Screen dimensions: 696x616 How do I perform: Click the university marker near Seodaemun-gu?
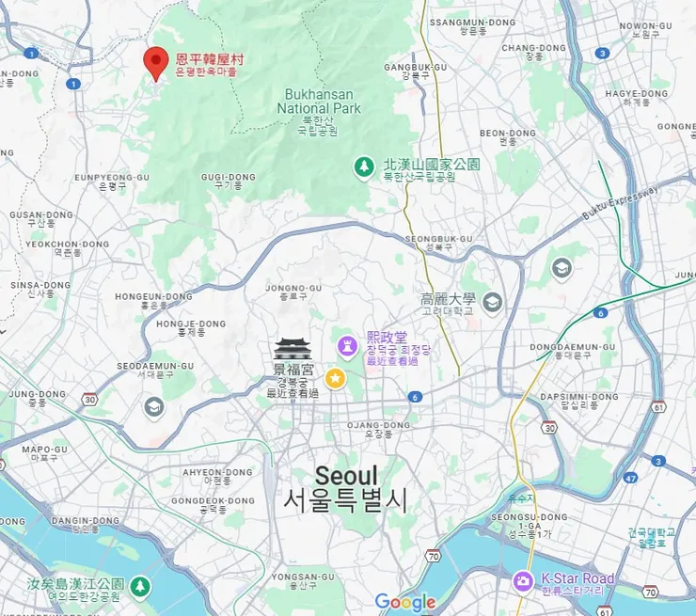pyautogui.click(x=154, y=407)
